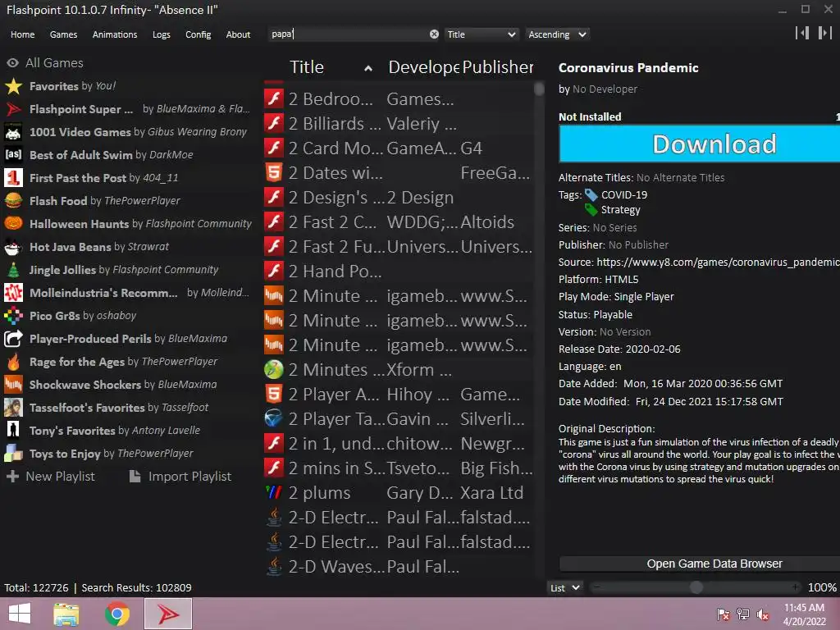
Task: Open Google Chrome from the taskbar
Action: (116, 614)
